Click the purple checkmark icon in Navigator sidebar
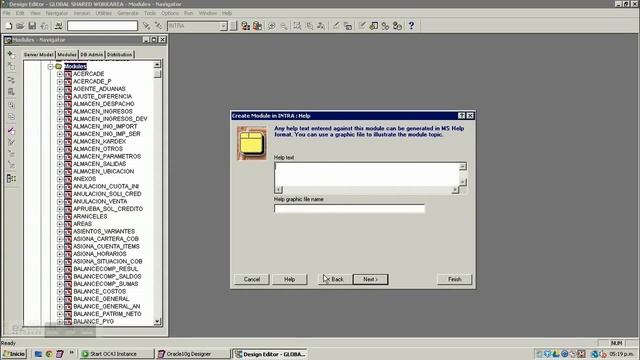 pos(11,131)
